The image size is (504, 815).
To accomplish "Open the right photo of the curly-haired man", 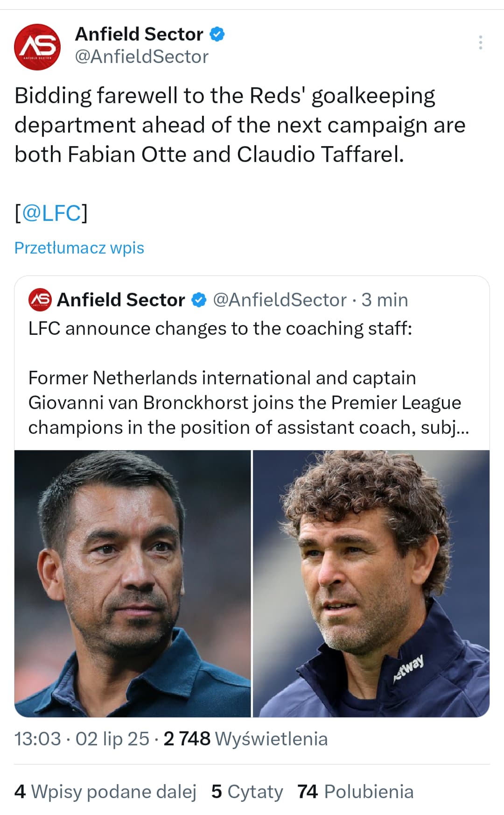I will click(371, 583).
